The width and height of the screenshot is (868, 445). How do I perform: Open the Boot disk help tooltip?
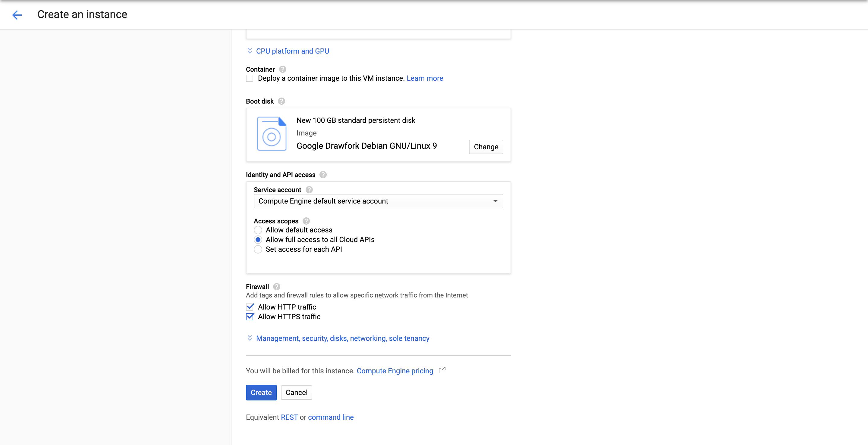pyautogui.click(x=281, y=101)
